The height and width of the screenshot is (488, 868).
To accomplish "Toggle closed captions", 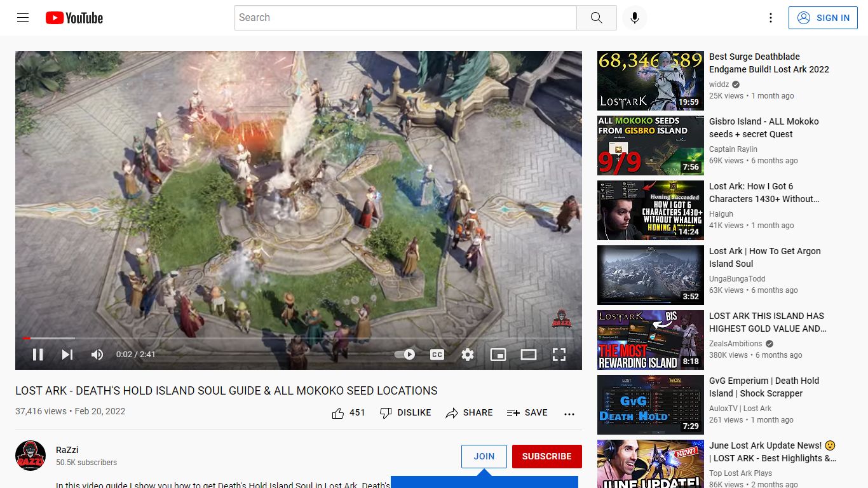I will pos(437,355).
